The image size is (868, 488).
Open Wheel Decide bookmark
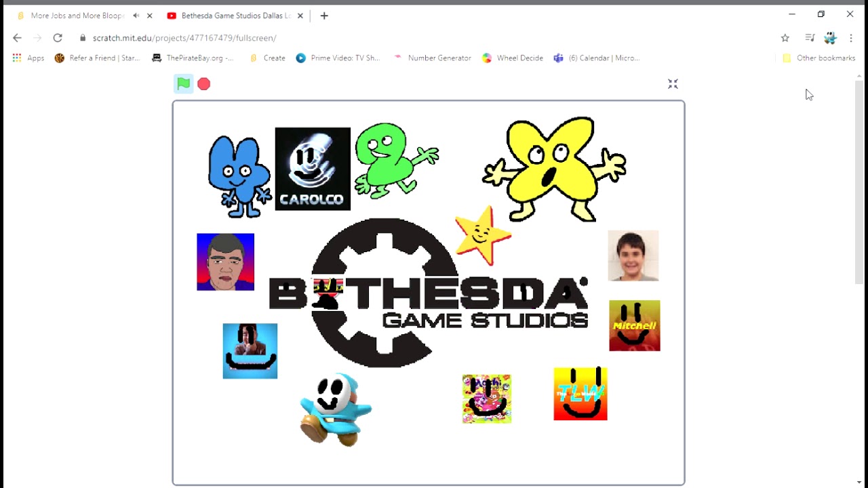513,58
